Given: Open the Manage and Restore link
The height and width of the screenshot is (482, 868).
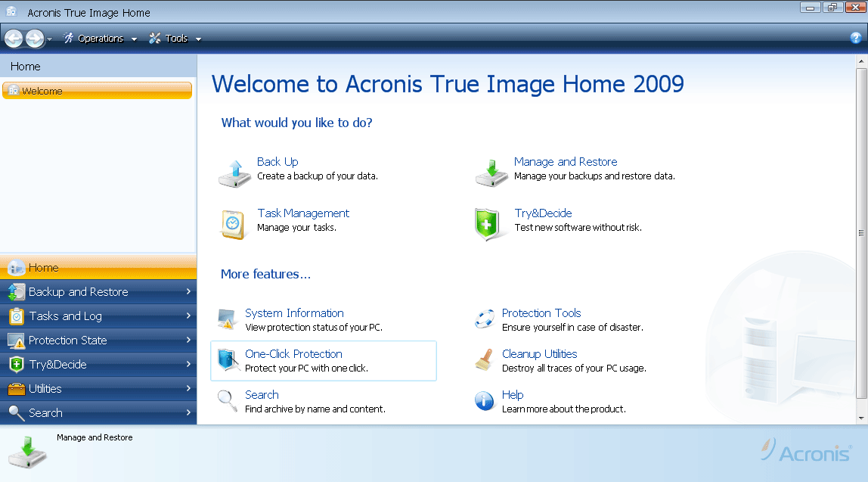Looking at the screenshot, I should [x=566, y=162].
